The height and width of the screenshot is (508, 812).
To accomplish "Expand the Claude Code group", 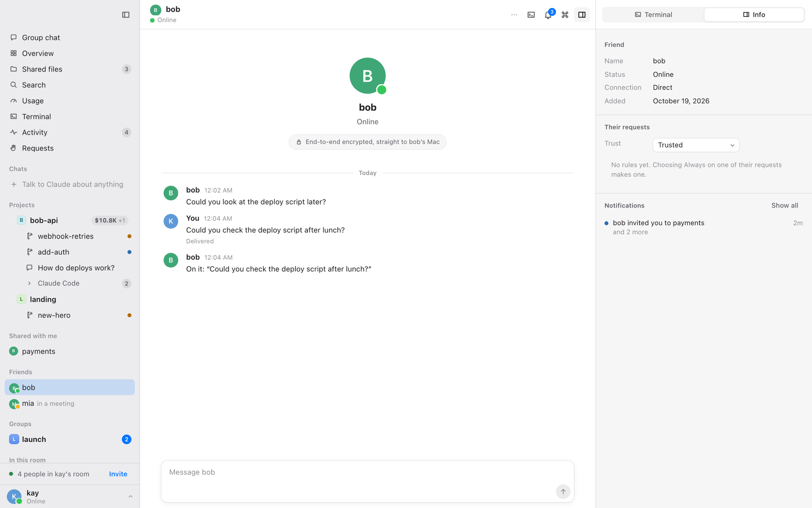I will point(69,283).
